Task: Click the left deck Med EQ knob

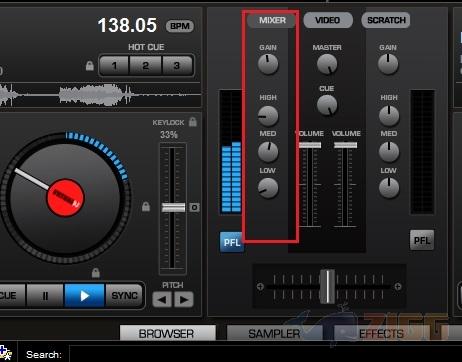Action: [268, 152]
